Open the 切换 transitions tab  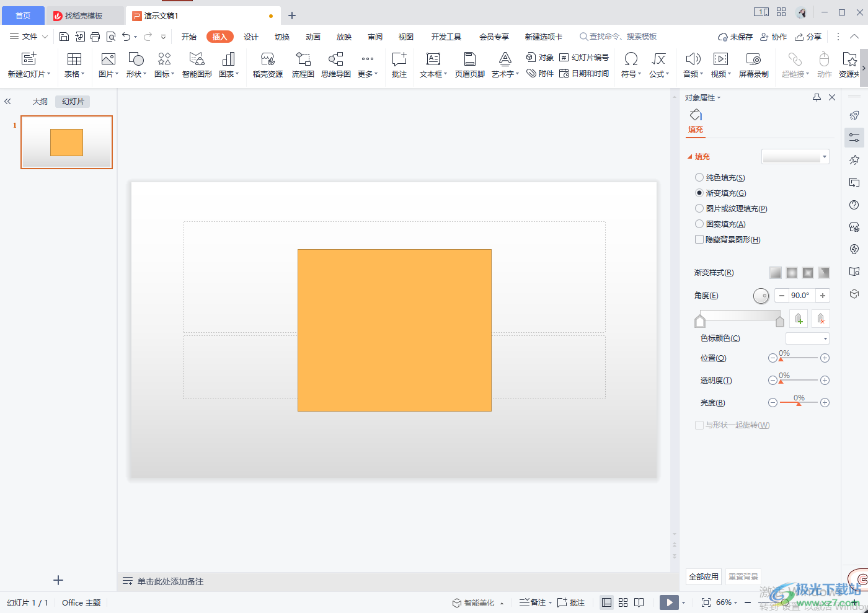pyautogui.click(x=282, y=37)
